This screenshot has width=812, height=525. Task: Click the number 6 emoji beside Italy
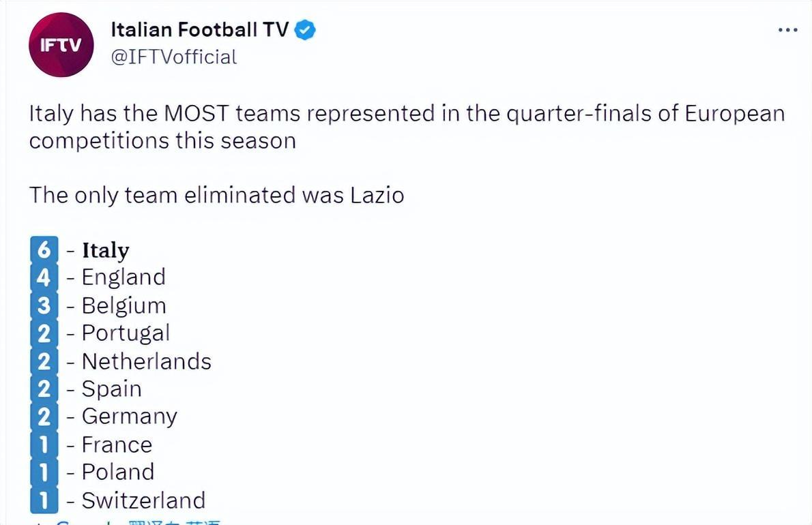click(x=44, y=250)
